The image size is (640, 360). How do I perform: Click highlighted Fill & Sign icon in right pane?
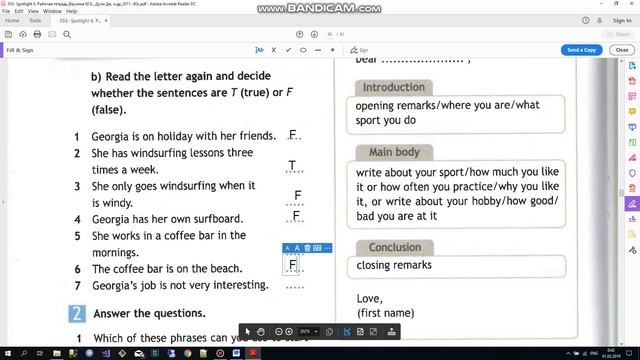click(x=632, y=204)
